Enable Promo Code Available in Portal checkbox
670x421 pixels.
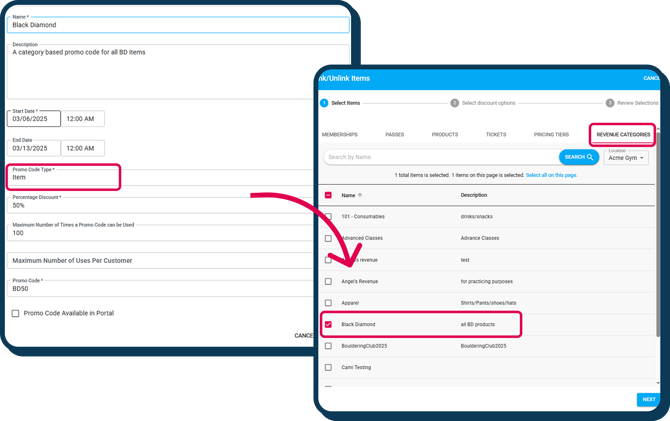tap(15, 313)
